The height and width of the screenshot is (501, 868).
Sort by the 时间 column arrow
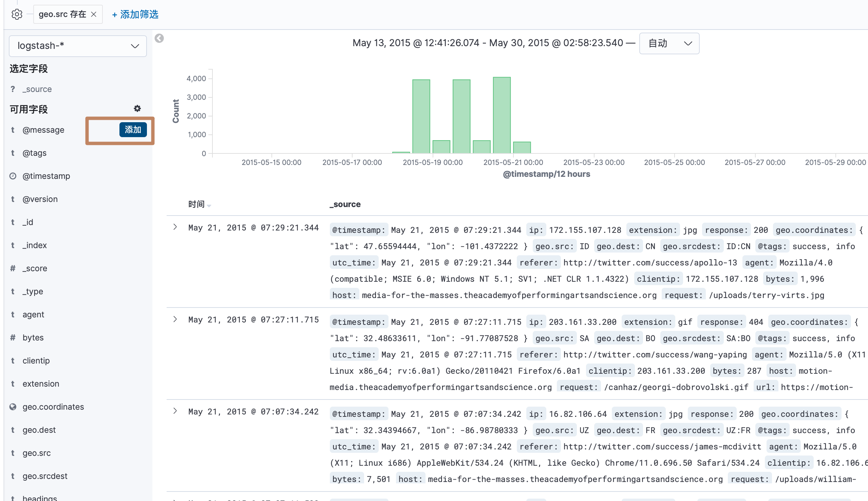click(x=209, y=205)
